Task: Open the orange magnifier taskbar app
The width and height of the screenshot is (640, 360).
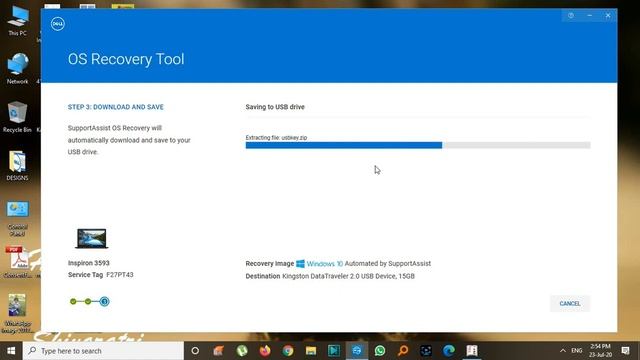Action: [x=403, y=351]
